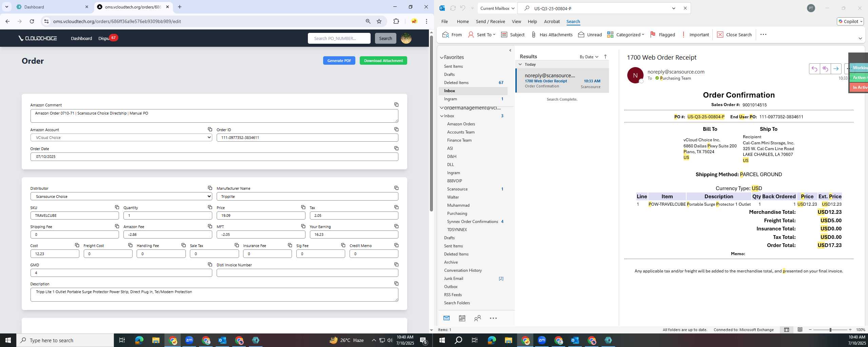The width and height of the screenshot is (868, 347).
Task: Adjust the Outlook zoom slider
Action: pyautogui.click(x=830, y=330)
